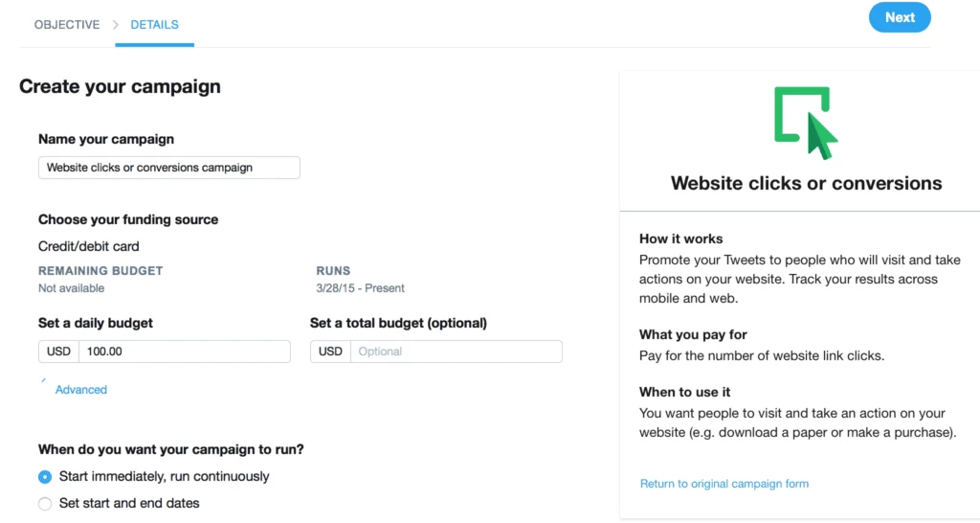The image size is (980, 523).
Task: Click the small arrow beside Advanced
Action: (43, 379)
